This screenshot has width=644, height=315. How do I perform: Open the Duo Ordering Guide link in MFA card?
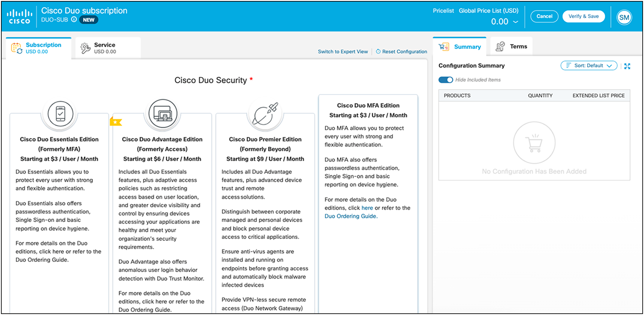coord(351,216)
